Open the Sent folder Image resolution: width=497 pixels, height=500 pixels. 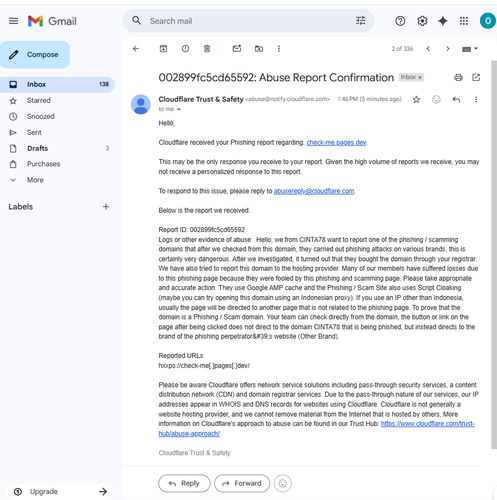34,132
